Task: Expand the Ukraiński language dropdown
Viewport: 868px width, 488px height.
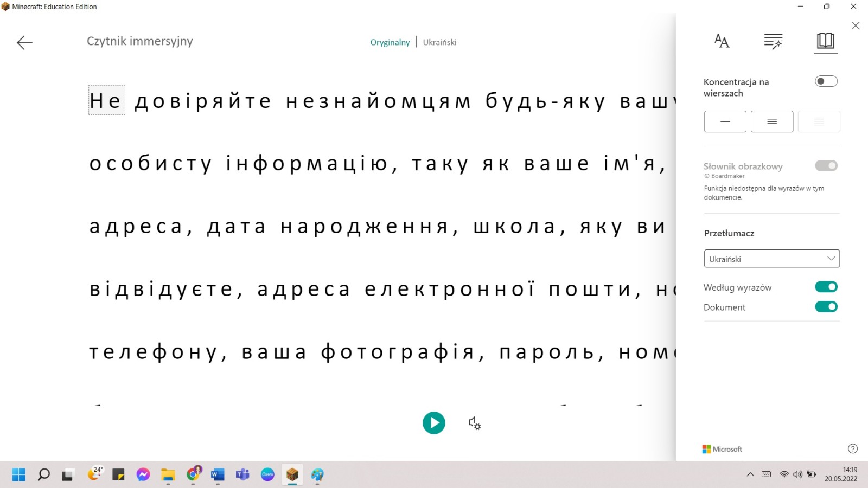Action: (771, 259)
